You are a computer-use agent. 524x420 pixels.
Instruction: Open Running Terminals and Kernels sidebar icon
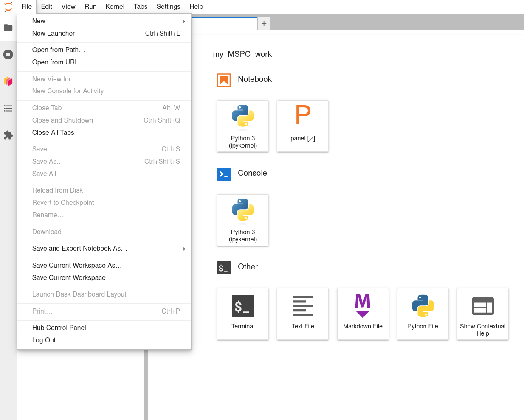[x=8, y=54]
